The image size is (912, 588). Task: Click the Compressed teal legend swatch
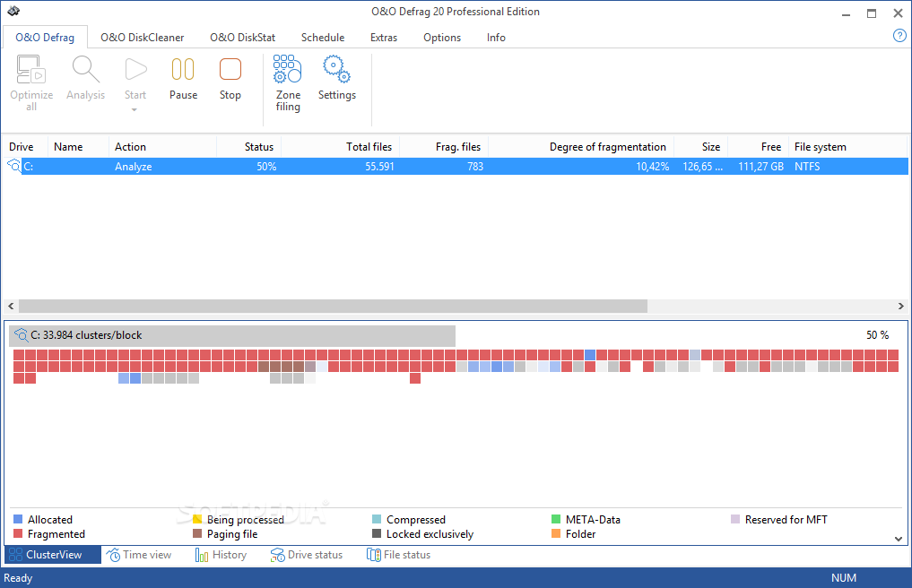(x=377, y=519)
